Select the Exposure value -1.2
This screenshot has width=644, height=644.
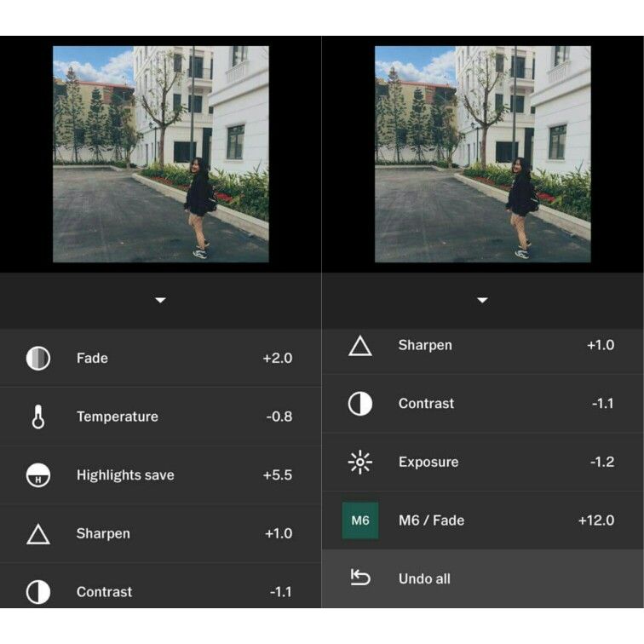(602, 462)
